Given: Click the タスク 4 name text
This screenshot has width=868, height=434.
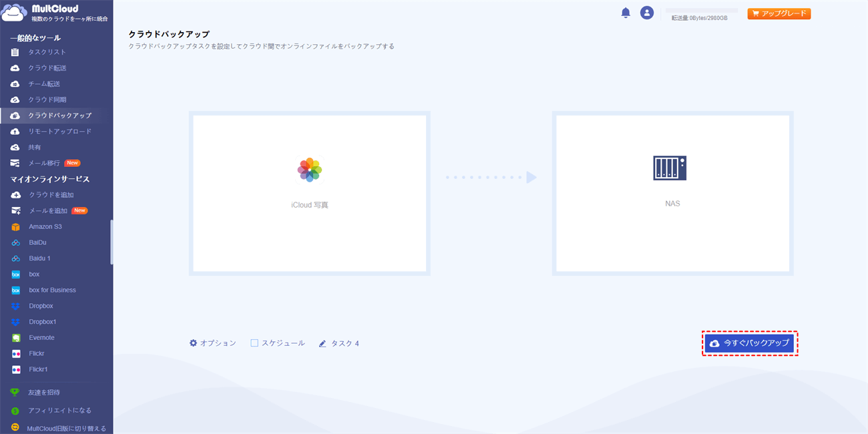Looking at the screenshot, I should click(x=345, y=344).
